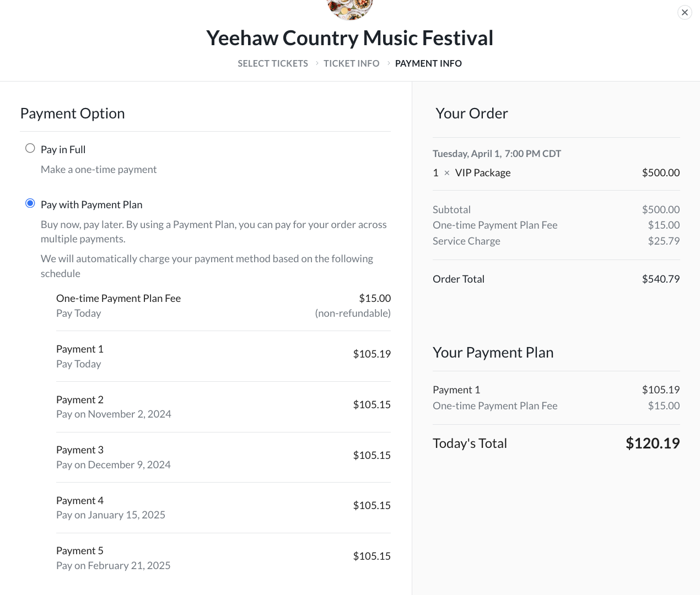Select the Pay in Full radio button

30,148
